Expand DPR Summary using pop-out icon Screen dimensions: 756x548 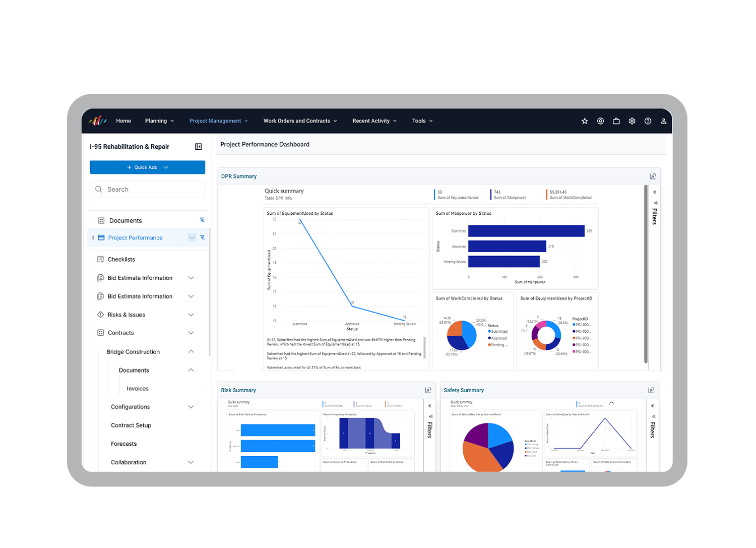coord(653,176)
